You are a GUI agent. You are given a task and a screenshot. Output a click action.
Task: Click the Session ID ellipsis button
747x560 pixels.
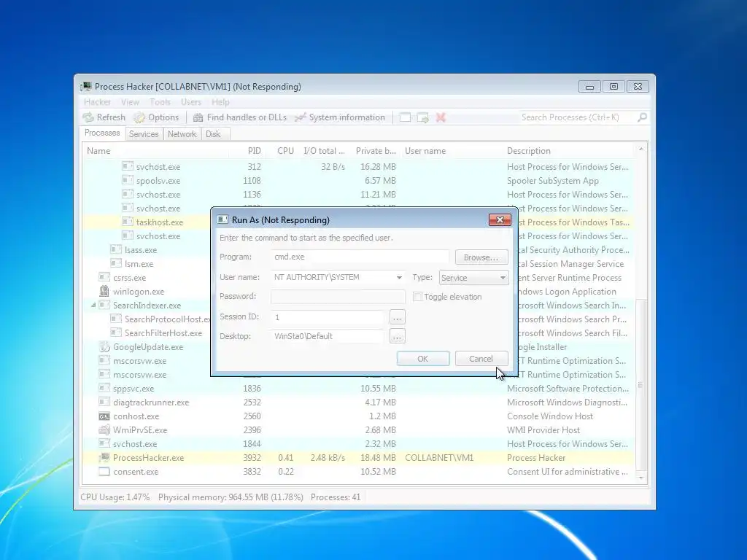[x=397, y=316]
